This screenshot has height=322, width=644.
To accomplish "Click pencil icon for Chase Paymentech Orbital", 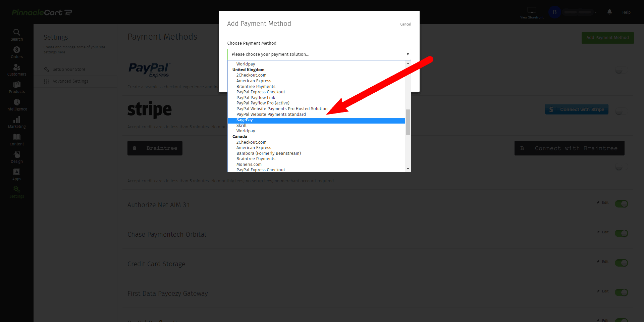I will [x=598, y=232].
